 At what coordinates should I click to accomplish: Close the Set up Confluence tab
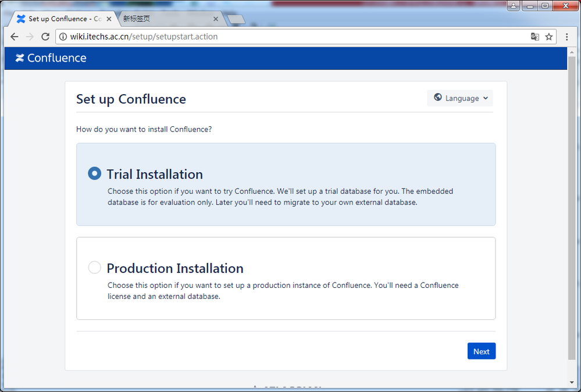(x=109, y=19)
